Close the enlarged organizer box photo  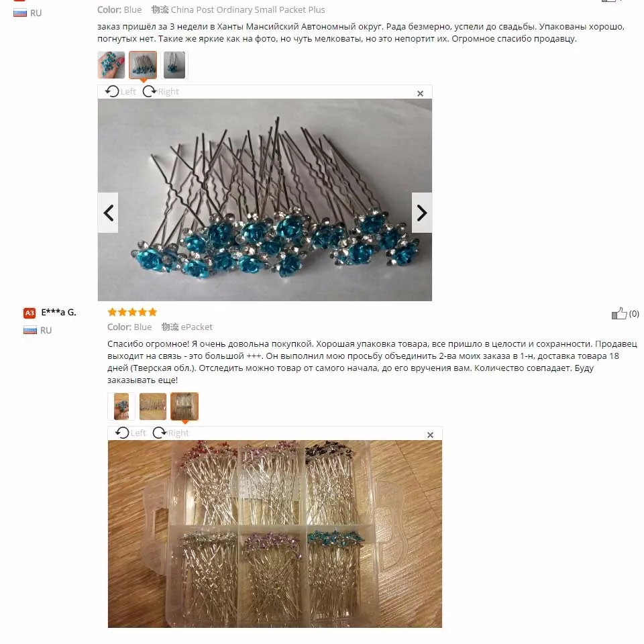point(430,435)
